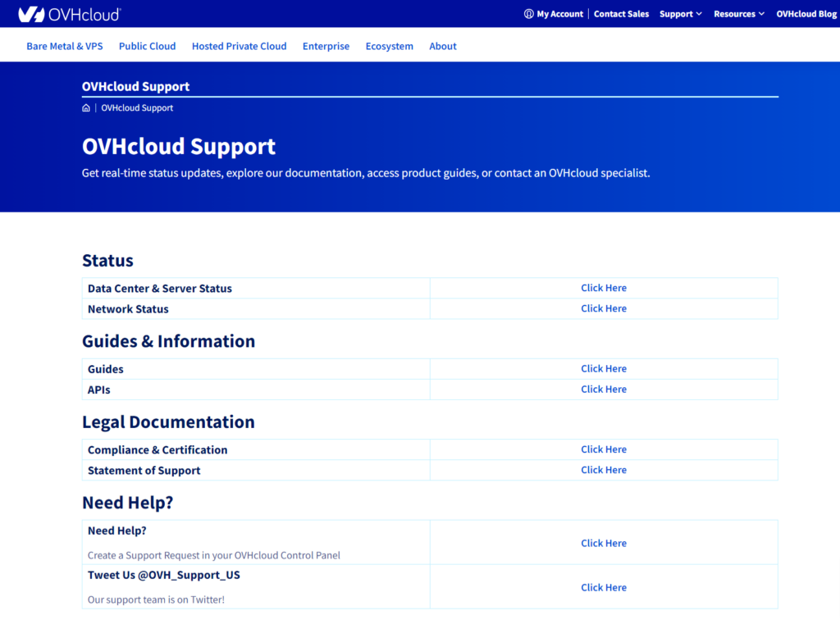Click the home icon in the breadcrumb
Viewport: 840px width, 629px height.
[85, 107]
